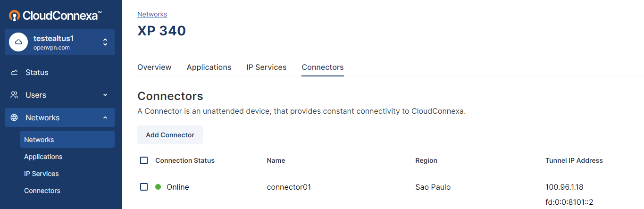Collapse the Networks menu chevron
This screenshot has width=644, height=209.
pyautogui.click(x=105, y=117)
